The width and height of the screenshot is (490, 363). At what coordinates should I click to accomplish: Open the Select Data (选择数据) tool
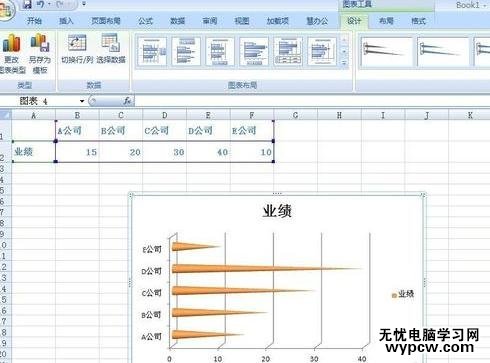pyautogui.click(x=111, y=49)
